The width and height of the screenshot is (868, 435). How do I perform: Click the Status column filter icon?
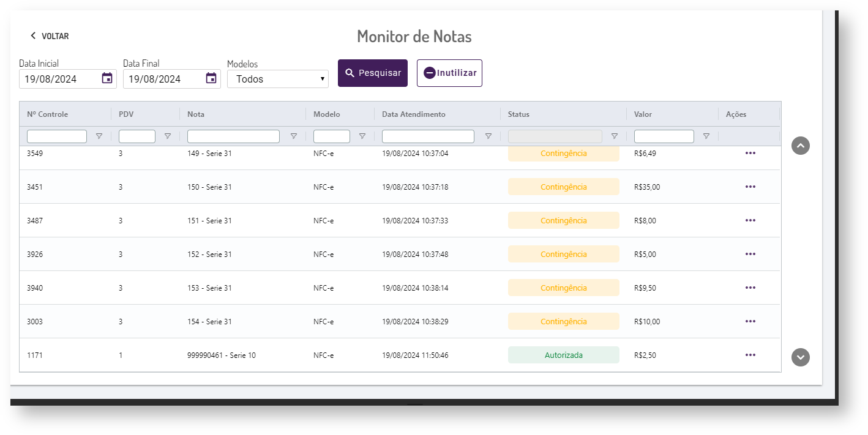tap(615, 136)
